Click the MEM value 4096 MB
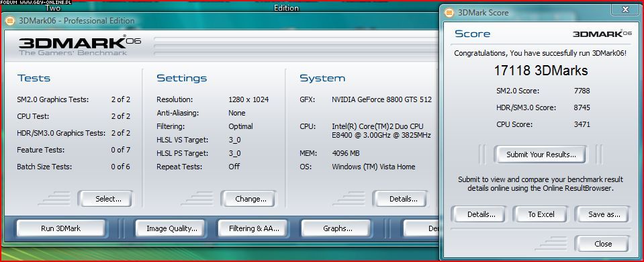This screenshot has width=644, height=262. tap(345, 153)
